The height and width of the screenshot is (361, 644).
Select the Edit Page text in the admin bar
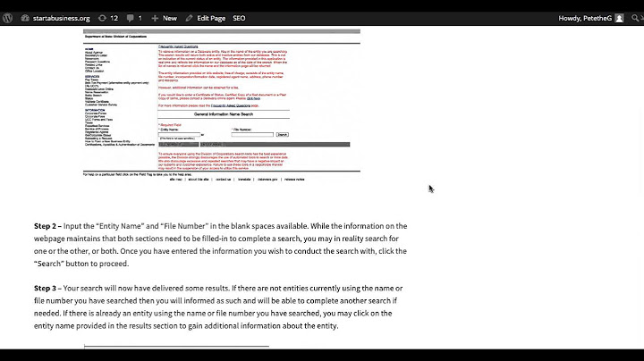(x=211, y=18)
